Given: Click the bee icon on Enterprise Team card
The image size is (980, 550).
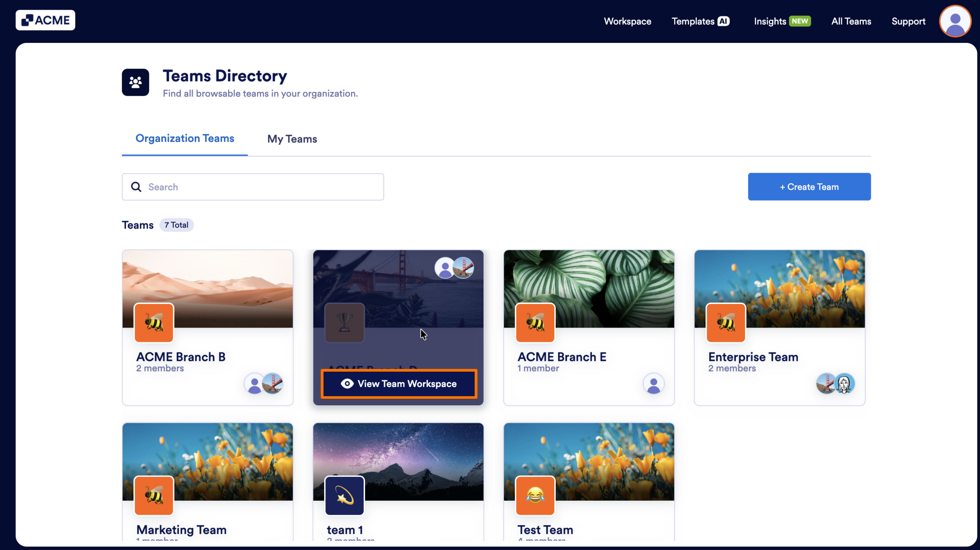Looking at the screenshot, I should (726, 323).
